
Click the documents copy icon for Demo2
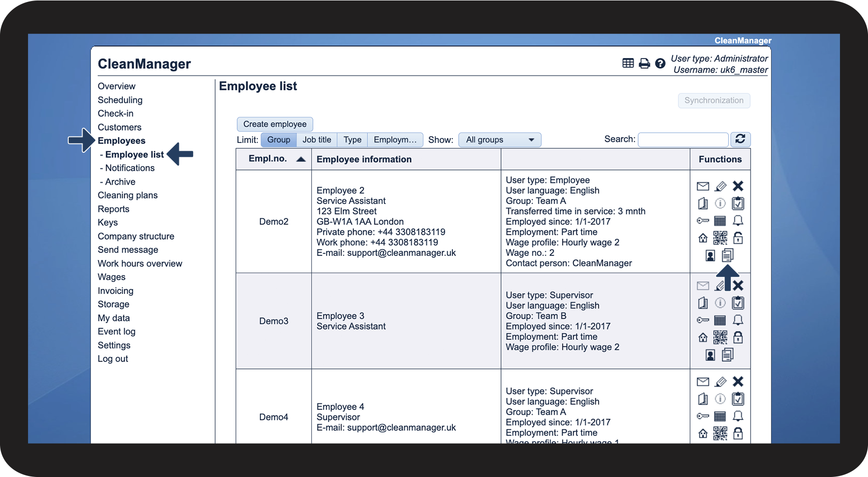(728, 255)
